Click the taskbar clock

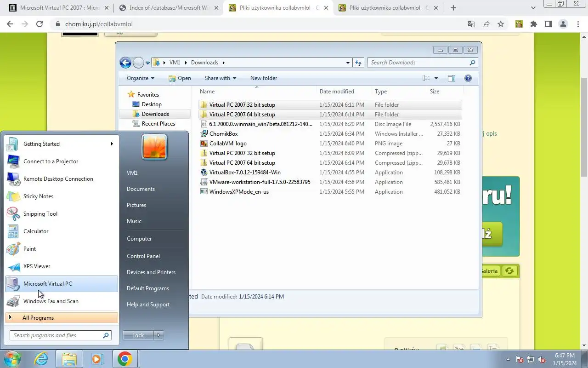565,359
